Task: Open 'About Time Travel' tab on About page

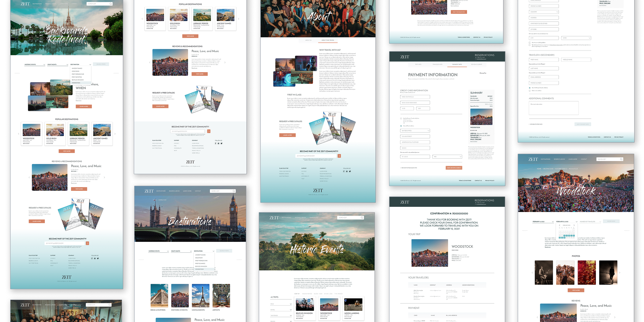Action: pos(328,40)
